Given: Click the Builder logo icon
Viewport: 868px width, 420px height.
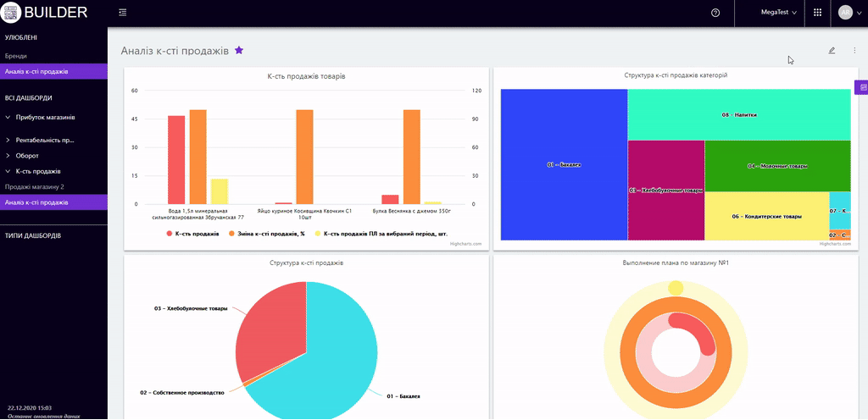Looking at the screenshot, I should 11,13.
